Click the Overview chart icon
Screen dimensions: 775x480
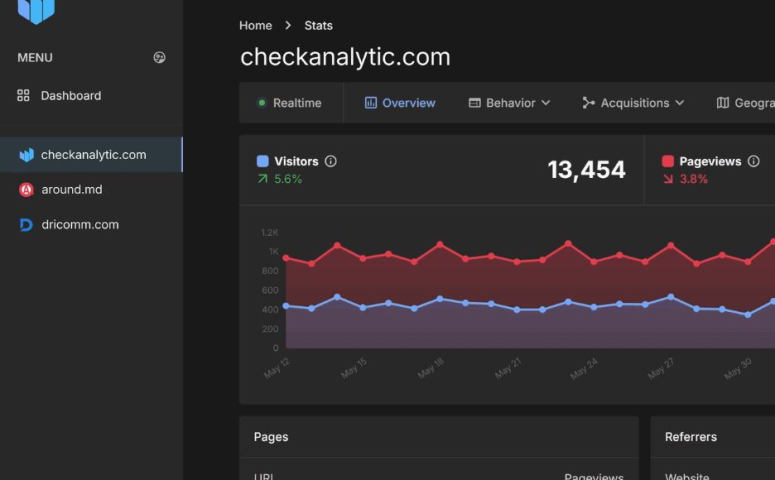[x=371, y=103]
